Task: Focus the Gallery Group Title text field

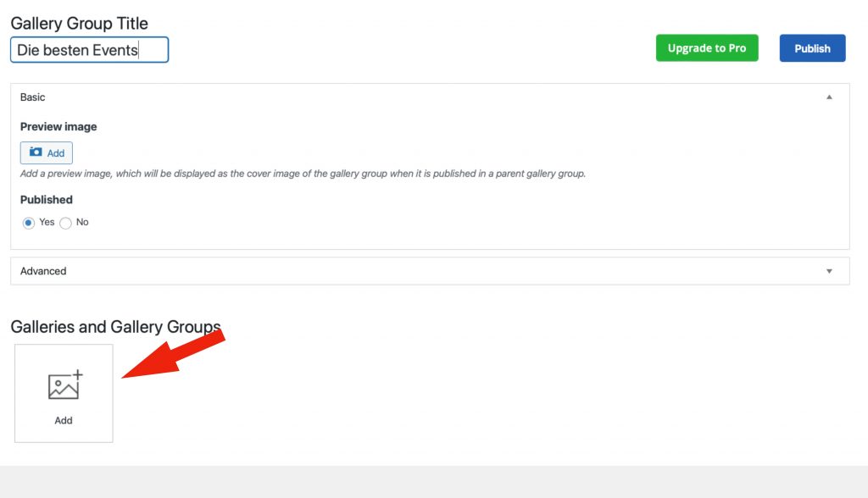Action: 89,50
